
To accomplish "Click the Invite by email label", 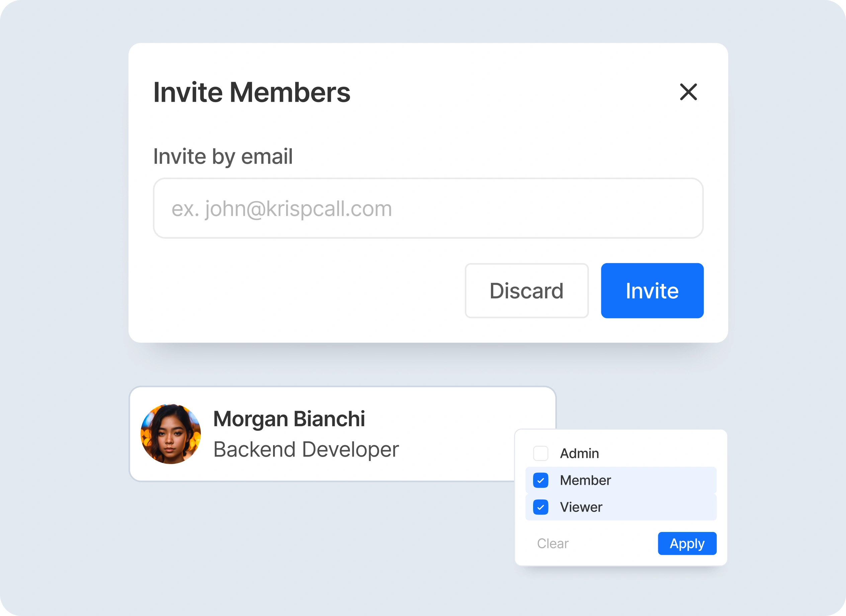I will tap(223, 156).
